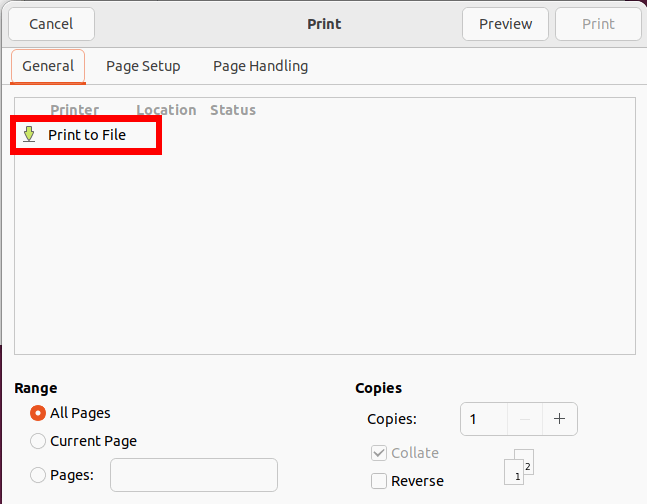The width and height of the screenshot is (647, 504).
Task: Click the Location column header
Action: coord(166,110)
